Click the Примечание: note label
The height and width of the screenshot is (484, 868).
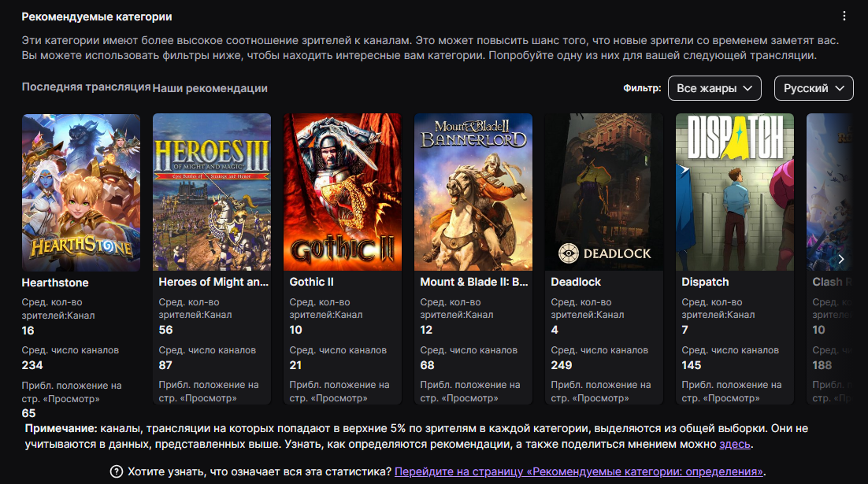point(61,429)
